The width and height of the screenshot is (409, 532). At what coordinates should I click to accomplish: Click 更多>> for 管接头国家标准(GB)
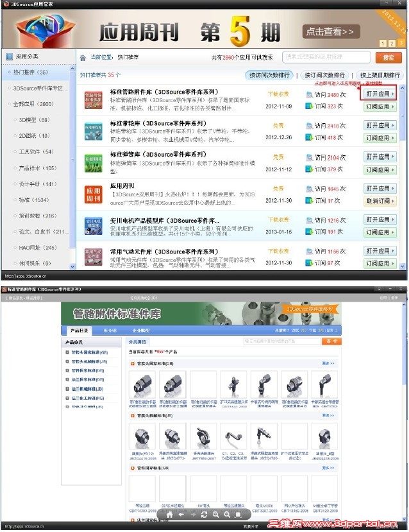coord(328,363)
